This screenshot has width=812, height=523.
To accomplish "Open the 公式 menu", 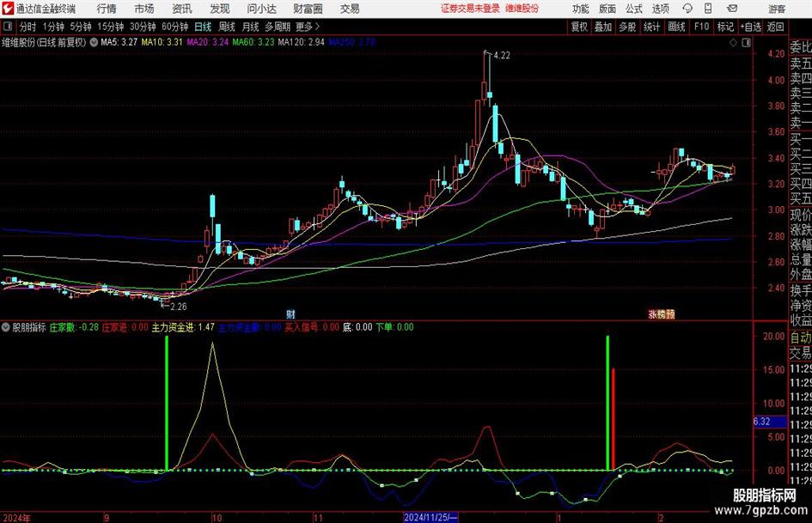I will [633, 9].
